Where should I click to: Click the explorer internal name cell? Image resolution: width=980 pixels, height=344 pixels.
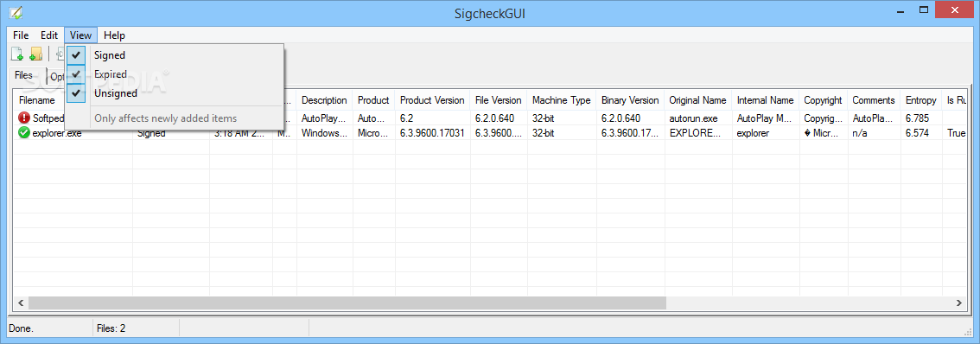click(x=753, y=132)
